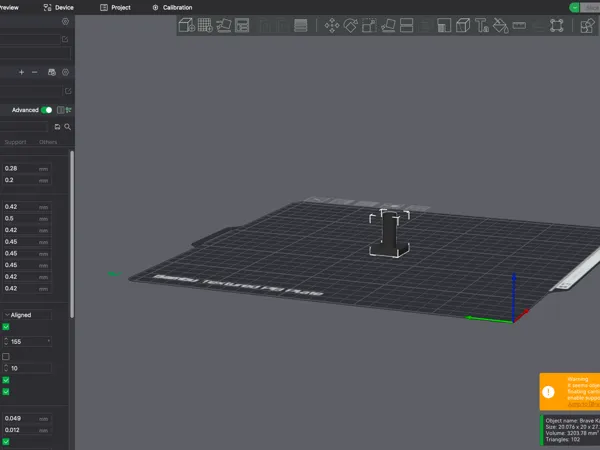Click the 0.5 mm input field
The height and width of the screenshot is (450, 600).
[x=27, y=218]
